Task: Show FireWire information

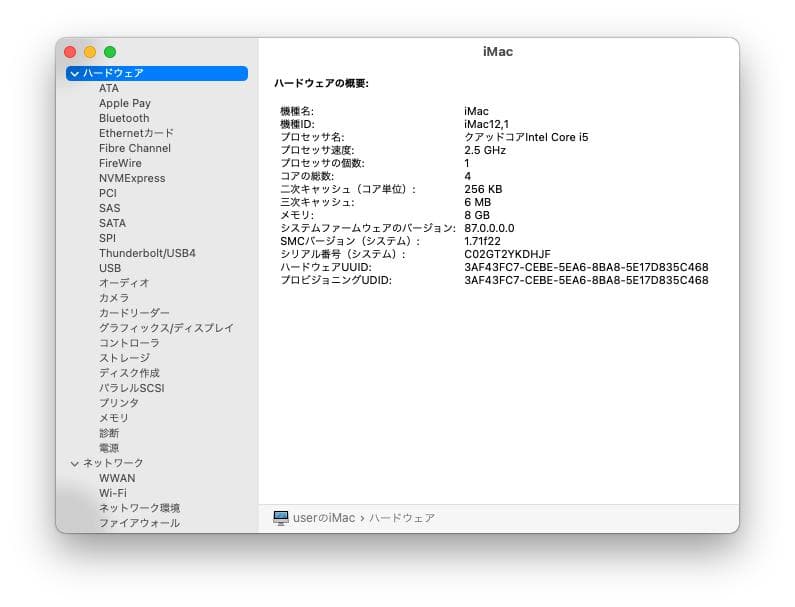Action: coord(120,163)
